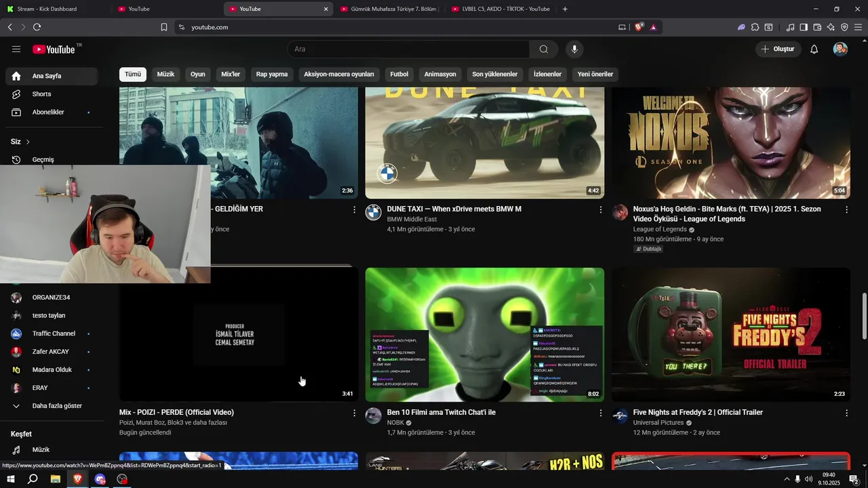Viewport: 868px width, 488px height.
Task: Open Traffic Channel subscription
Action: 52,333
